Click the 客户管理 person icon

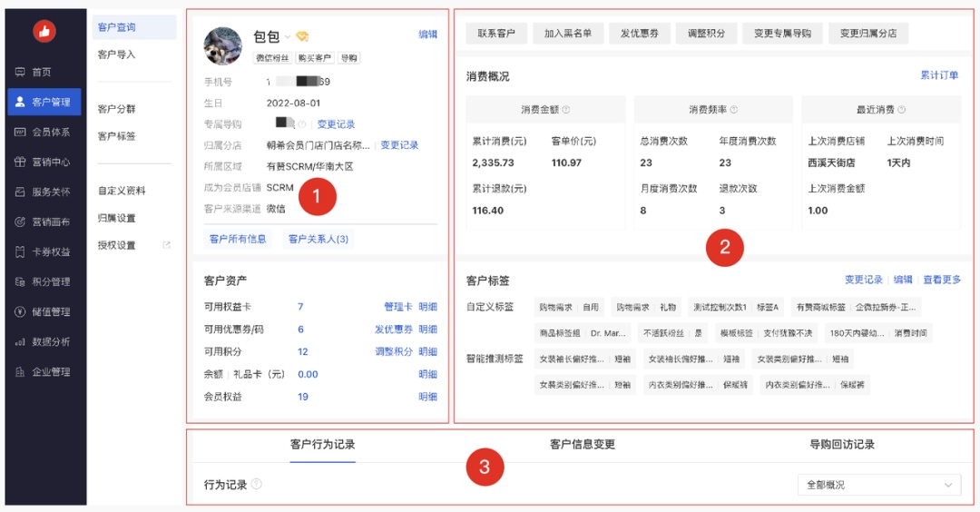20,102
